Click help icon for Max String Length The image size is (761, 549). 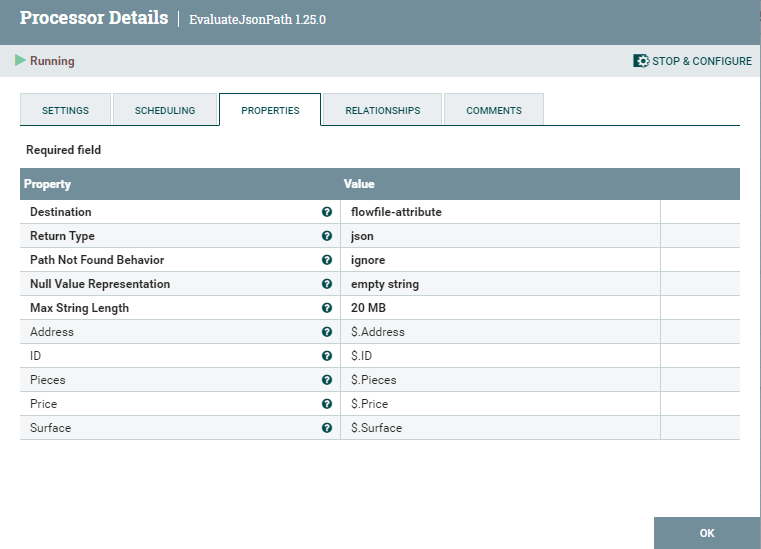point(327,308)
